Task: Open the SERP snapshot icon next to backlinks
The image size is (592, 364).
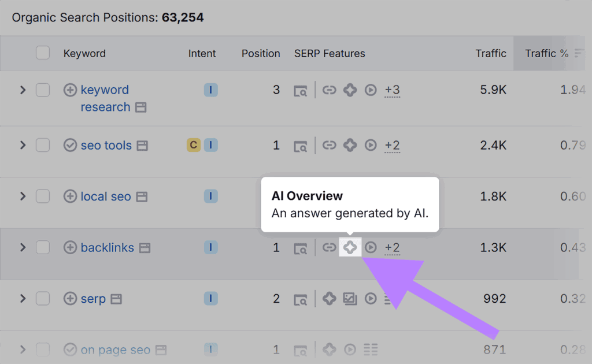Action: click(x=301, y=247)
